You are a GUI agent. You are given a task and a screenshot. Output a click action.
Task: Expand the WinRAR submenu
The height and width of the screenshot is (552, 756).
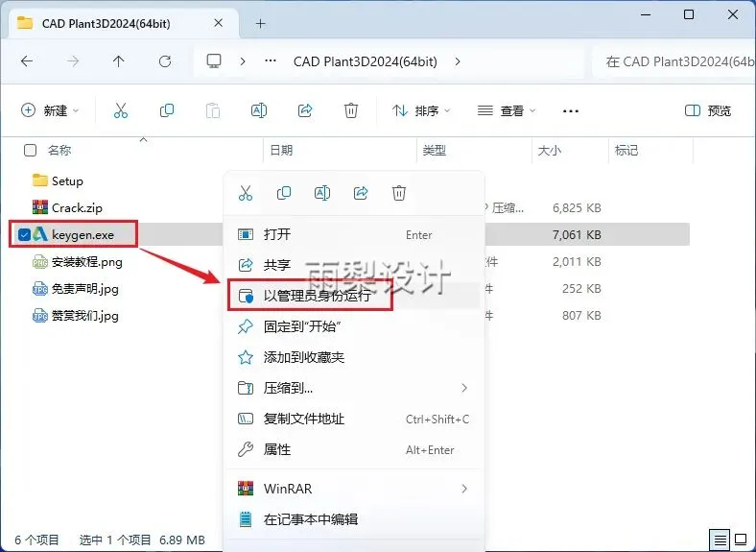(463, 489)
